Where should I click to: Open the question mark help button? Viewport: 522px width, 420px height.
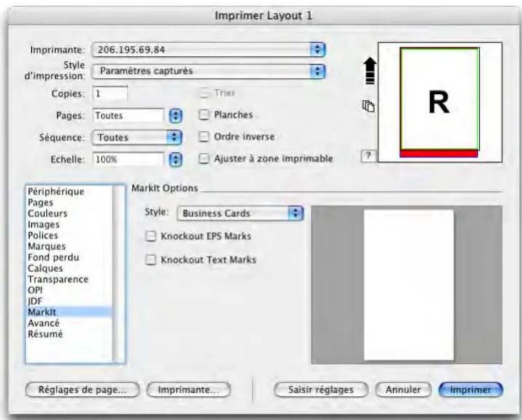click(369, 155)
